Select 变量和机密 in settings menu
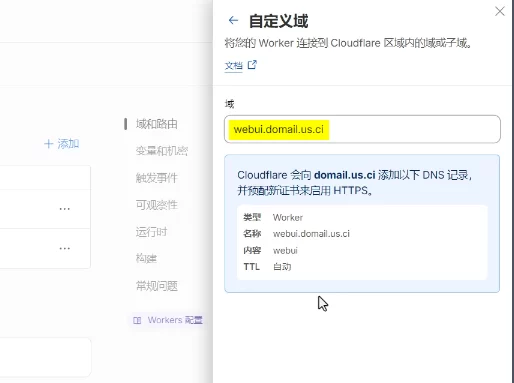The width and height of the screenshot is (514, 383). click(162, 151)
